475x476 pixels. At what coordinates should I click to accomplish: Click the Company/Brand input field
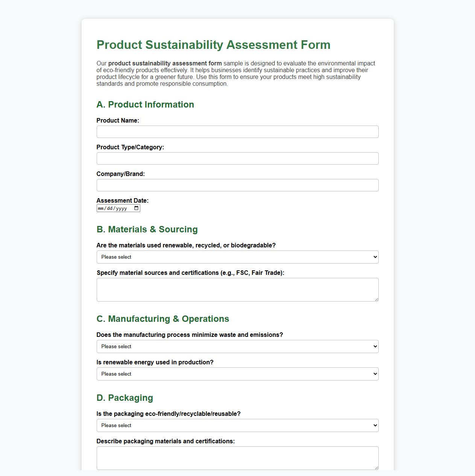pos(237,185)
